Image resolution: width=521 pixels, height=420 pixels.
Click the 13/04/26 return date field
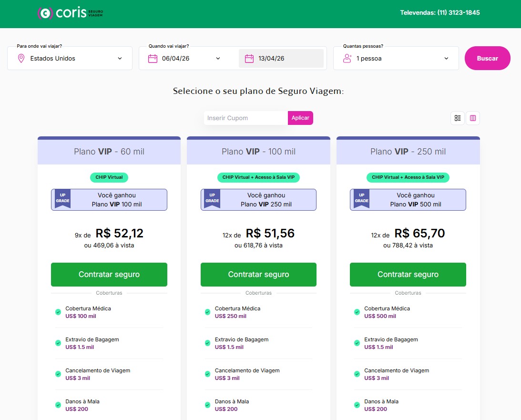click(281, 59)
